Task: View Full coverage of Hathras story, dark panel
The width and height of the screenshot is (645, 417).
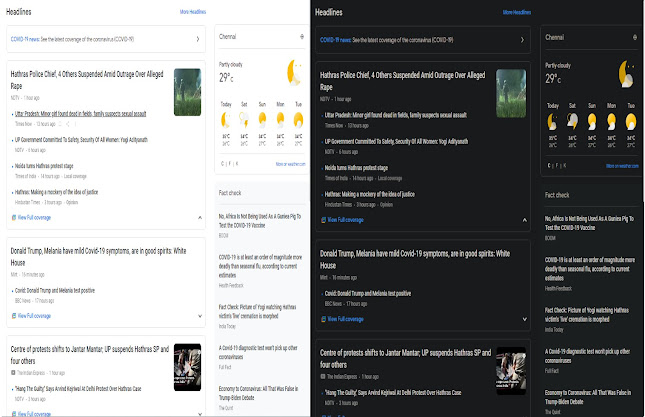Action: tap(342, 220)
